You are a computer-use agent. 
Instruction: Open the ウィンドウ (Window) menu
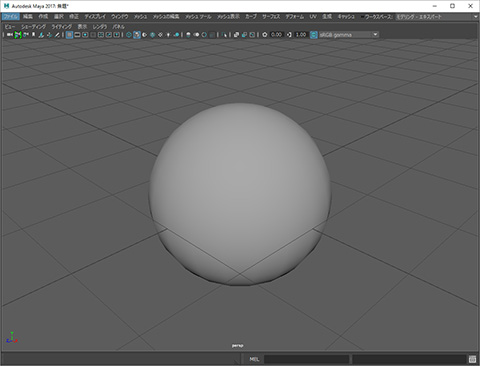pyautogui.click(x=120, y=17)
